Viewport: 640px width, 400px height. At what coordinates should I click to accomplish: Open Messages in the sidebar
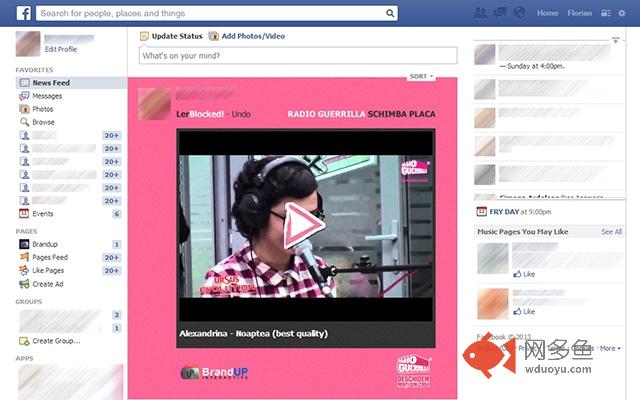point(47,96)
